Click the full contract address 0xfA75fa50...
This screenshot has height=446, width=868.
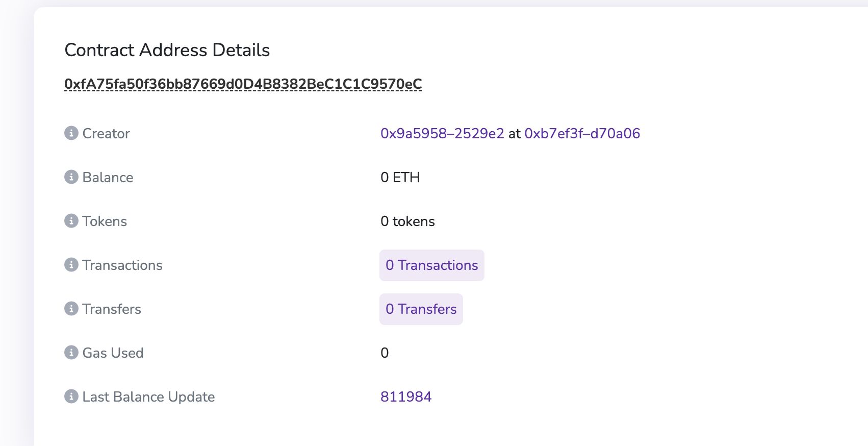(x=243, y=84)
